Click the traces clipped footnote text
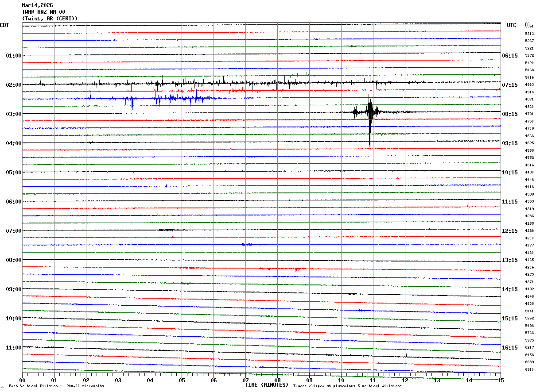536x392 pixels. point(347,386)
